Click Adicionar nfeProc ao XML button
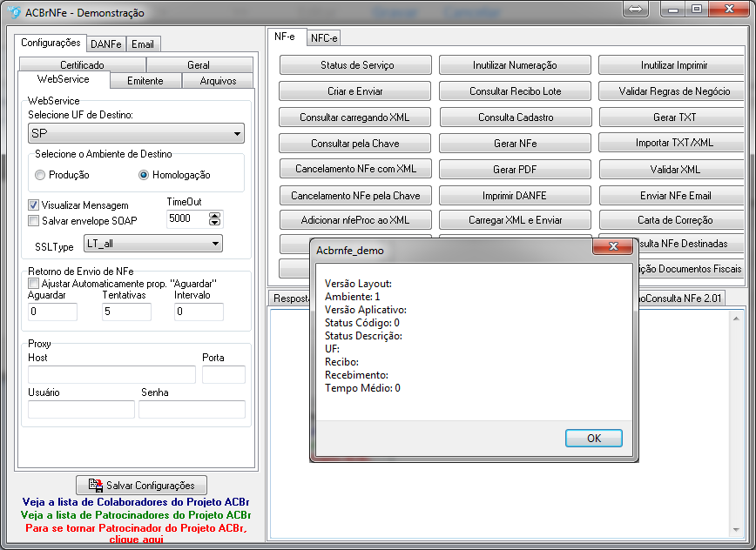756x550 pixels. click(356, 220)
